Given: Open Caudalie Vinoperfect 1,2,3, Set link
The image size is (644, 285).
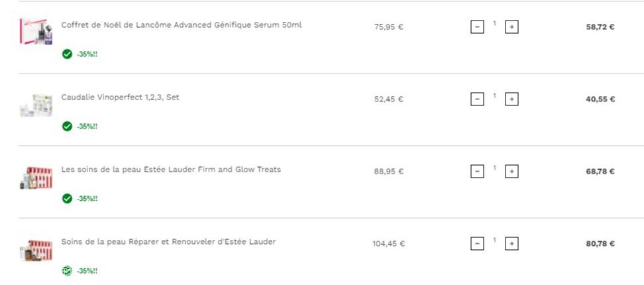Looking at the screenshot, I should 121,97.
